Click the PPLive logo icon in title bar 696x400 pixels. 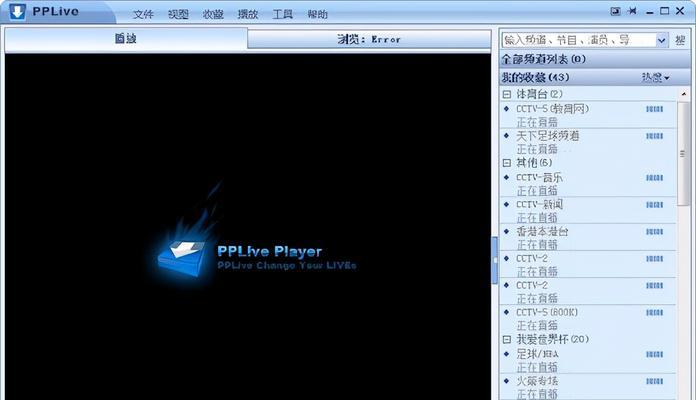click(17, 11)
